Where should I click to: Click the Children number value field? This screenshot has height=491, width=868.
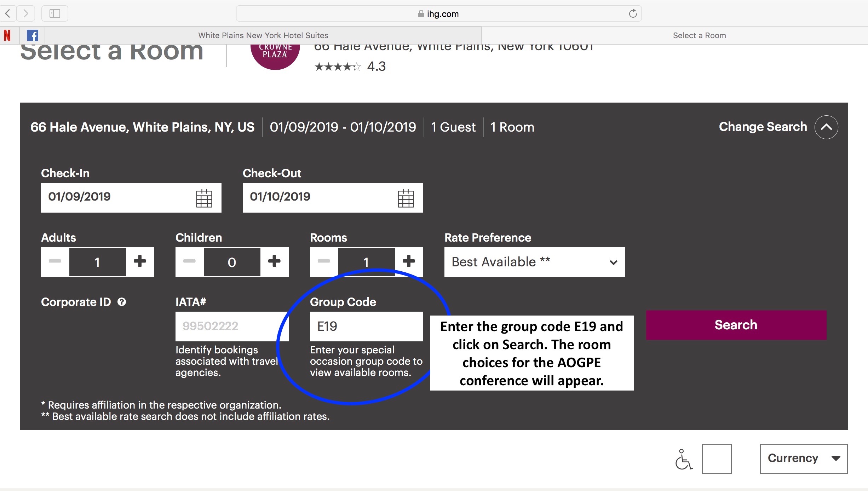point(232,262)
